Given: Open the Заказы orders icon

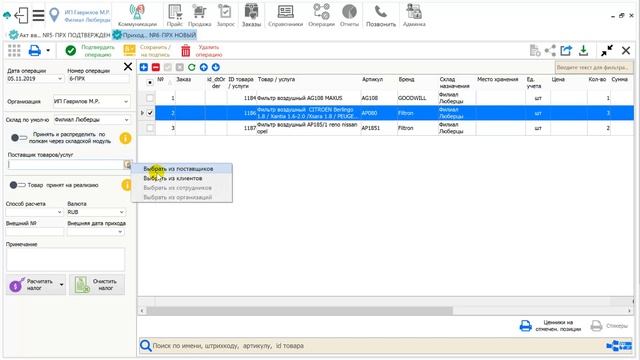Looking at the screenshot, I should pos(251,12).
